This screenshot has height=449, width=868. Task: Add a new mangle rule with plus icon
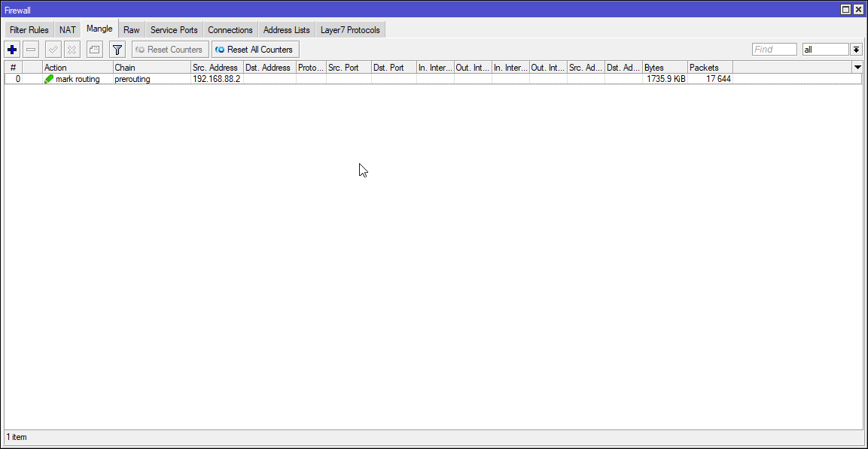coord(12,50)
